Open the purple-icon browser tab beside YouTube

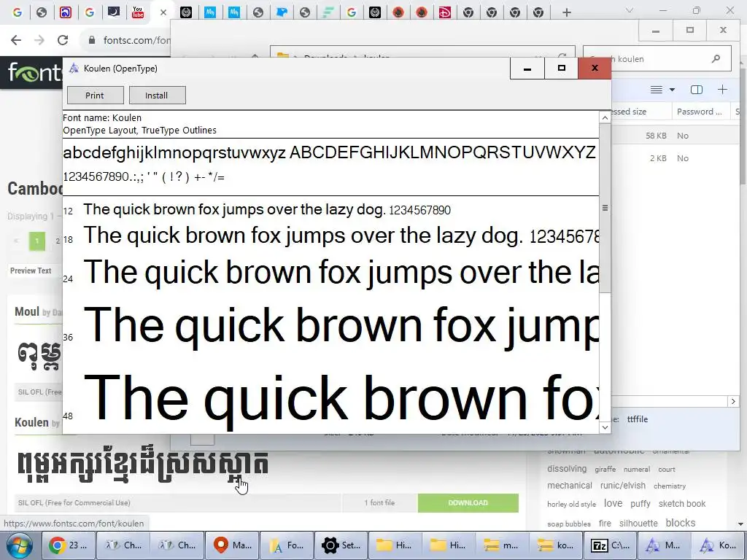[x=66, y=12]
